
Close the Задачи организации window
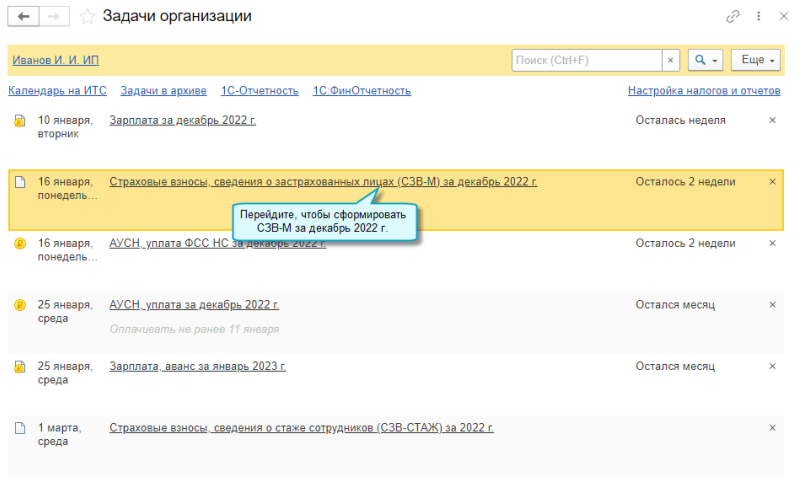[x=784, y=16]
